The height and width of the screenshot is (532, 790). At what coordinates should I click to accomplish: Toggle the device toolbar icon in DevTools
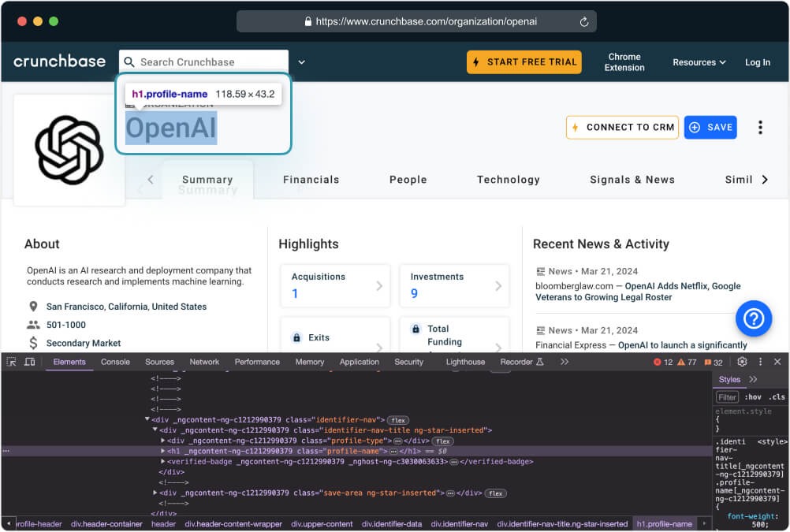[30, 362]
